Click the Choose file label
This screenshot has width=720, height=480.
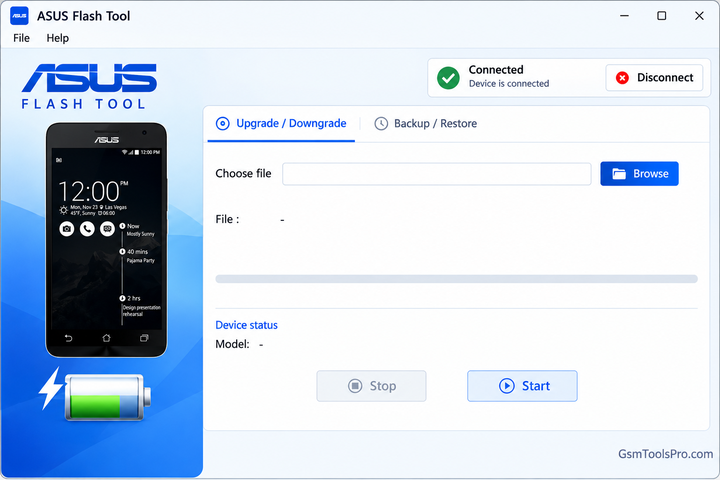click(x=243, y=174)
